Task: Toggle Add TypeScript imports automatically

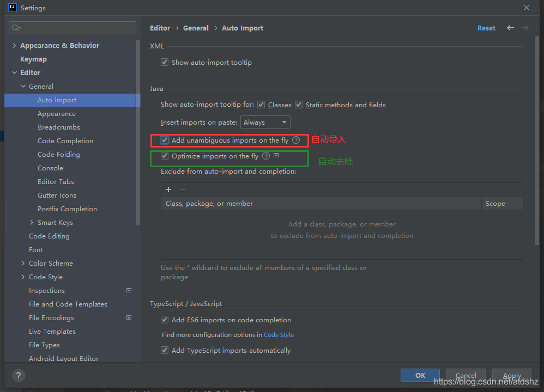Action: point(165,350)
